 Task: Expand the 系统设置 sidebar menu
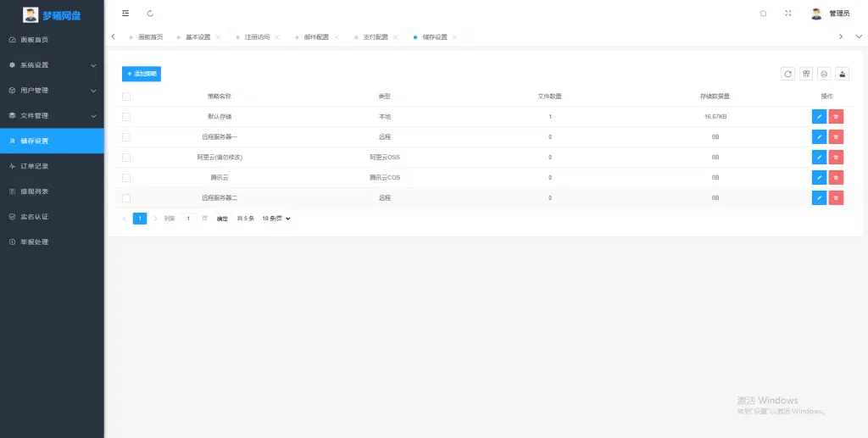click(52, 65)
